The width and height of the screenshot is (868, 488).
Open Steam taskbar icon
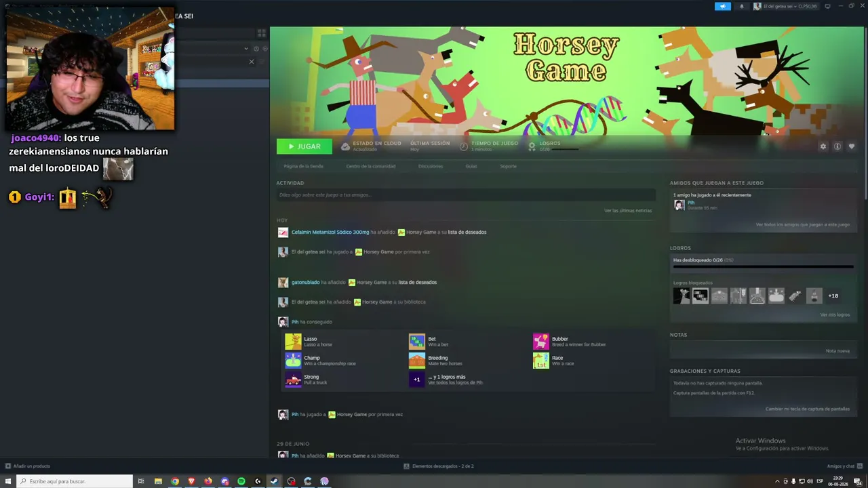point(274,481)
